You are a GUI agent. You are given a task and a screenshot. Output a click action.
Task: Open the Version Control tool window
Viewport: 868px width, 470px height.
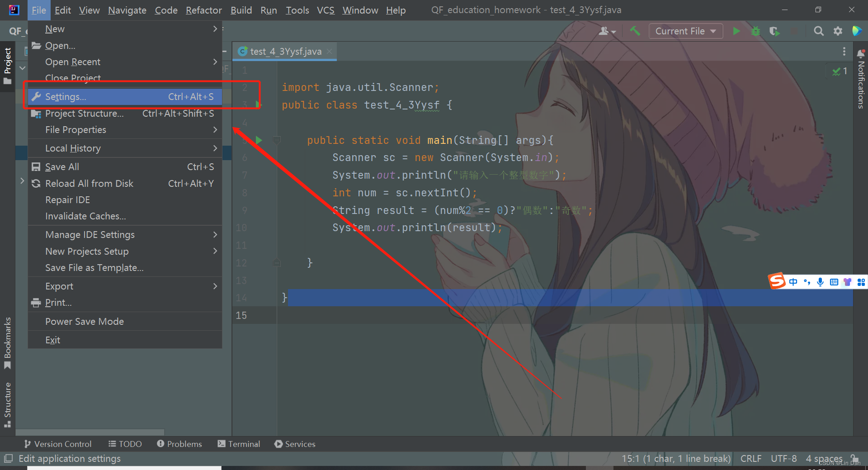tap(58, 444)
